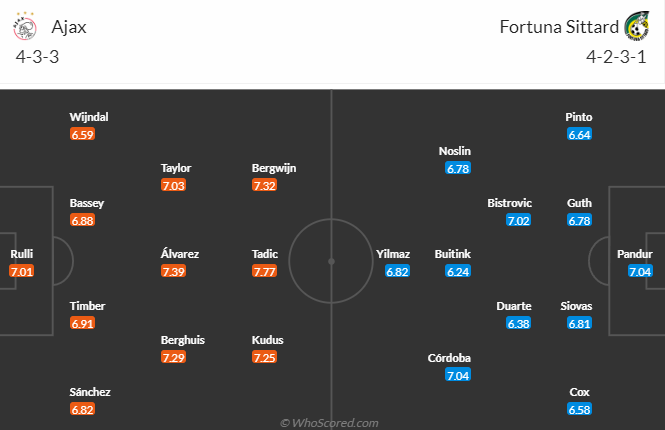Click Tadic's 7.77 rating badge
665x430 pixels.
coord(265,272)
